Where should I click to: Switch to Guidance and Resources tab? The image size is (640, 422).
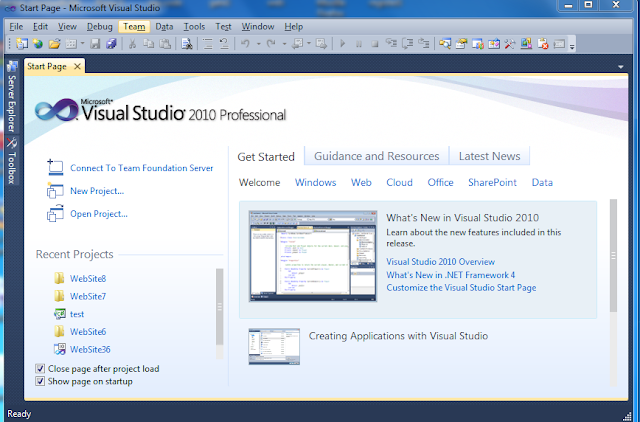coord(376,156)
